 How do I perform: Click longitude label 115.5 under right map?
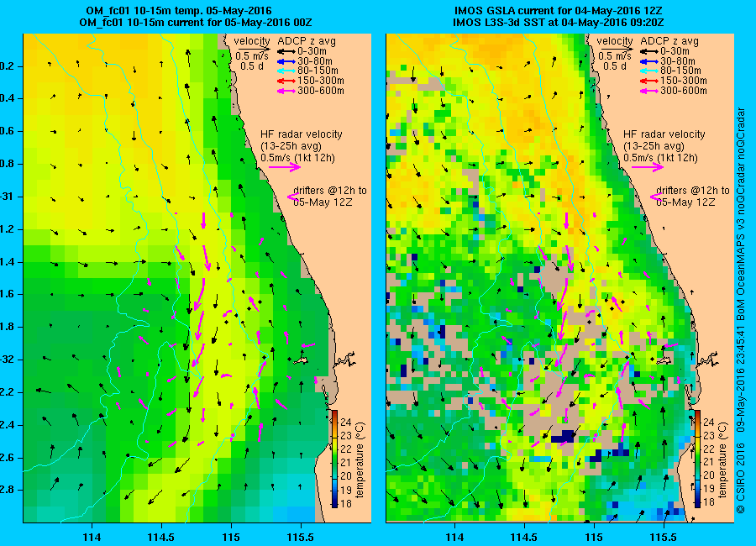tap(664, 537)
